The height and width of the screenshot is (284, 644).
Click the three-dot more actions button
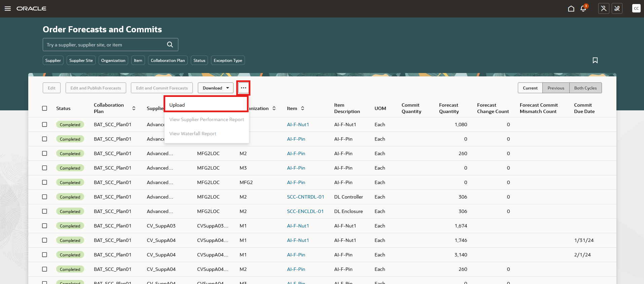coord(244,88)
